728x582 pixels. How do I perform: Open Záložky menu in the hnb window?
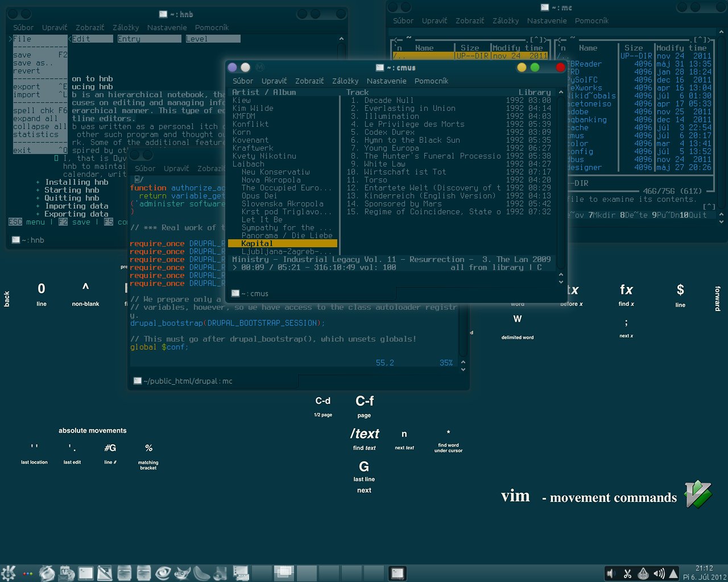(x=126, y=27)
